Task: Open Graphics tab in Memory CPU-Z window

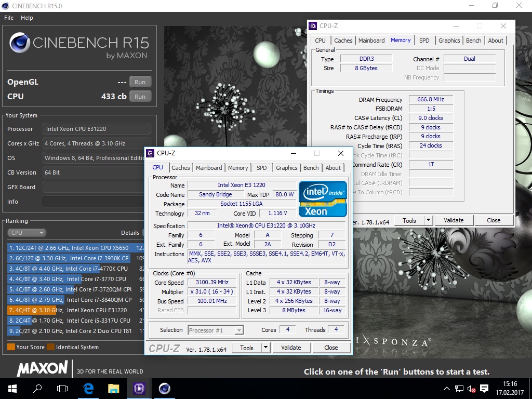Action: 449,41
